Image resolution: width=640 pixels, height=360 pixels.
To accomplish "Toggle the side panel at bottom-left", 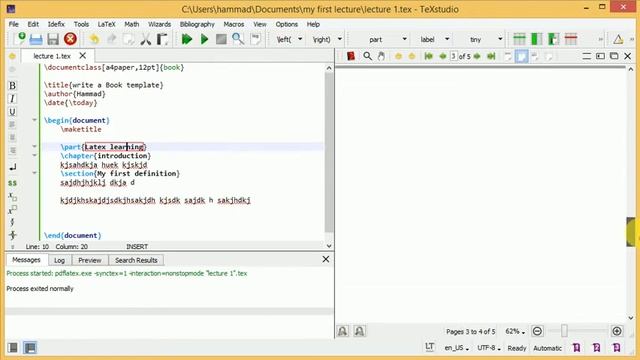I will click(x=13, y=347).
